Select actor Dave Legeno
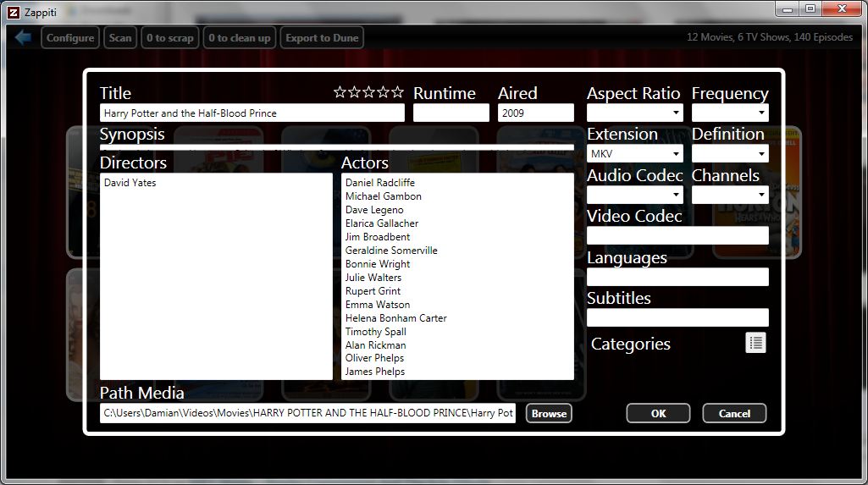868x485 pixels. 374,210
